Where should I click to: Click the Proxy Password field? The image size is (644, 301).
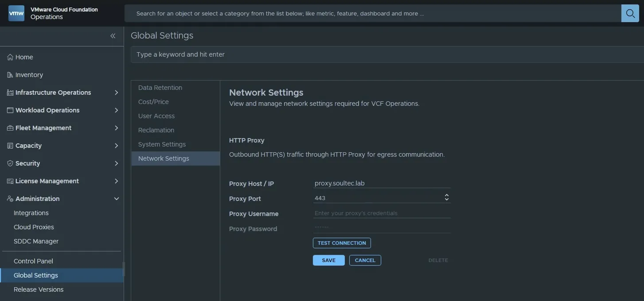(x=382, y=228)
